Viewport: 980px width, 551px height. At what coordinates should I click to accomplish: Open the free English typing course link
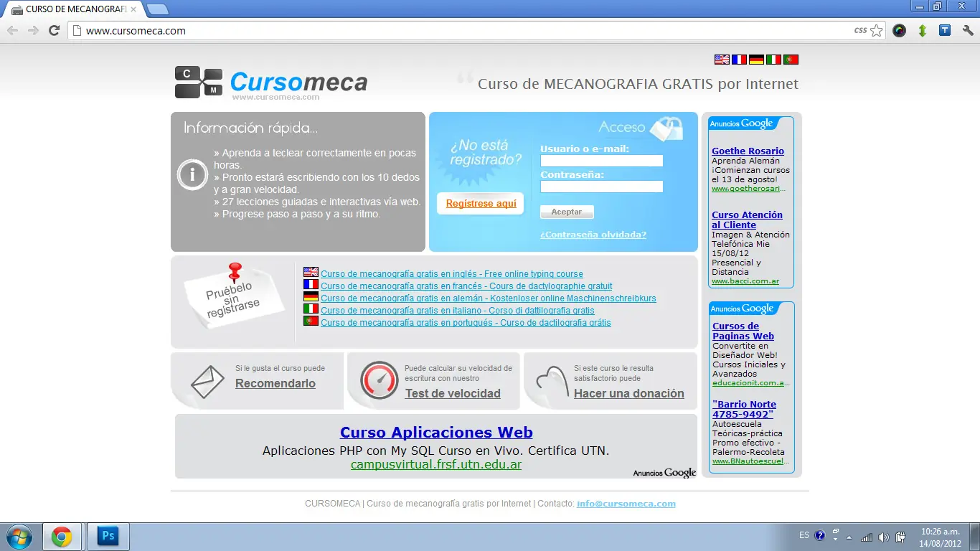pos(452,274)
